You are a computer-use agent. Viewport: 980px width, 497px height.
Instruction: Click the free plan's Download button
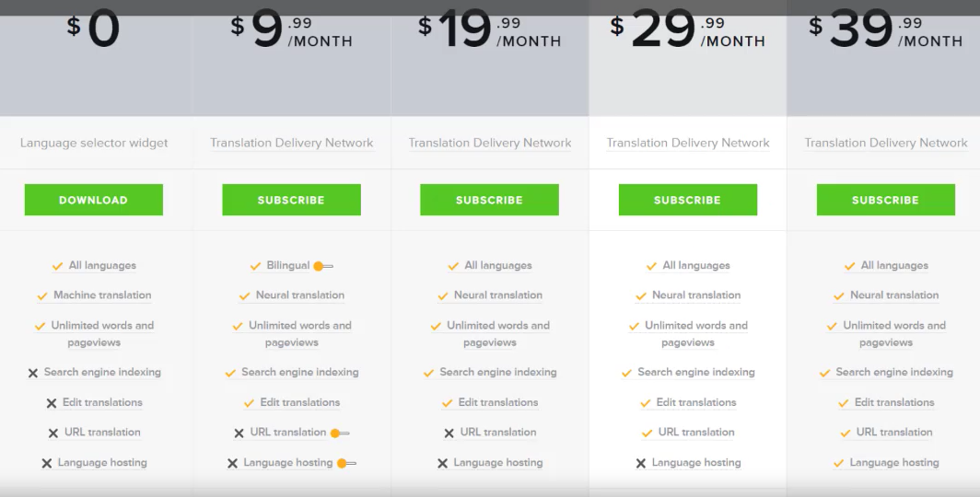pos(93,200)
